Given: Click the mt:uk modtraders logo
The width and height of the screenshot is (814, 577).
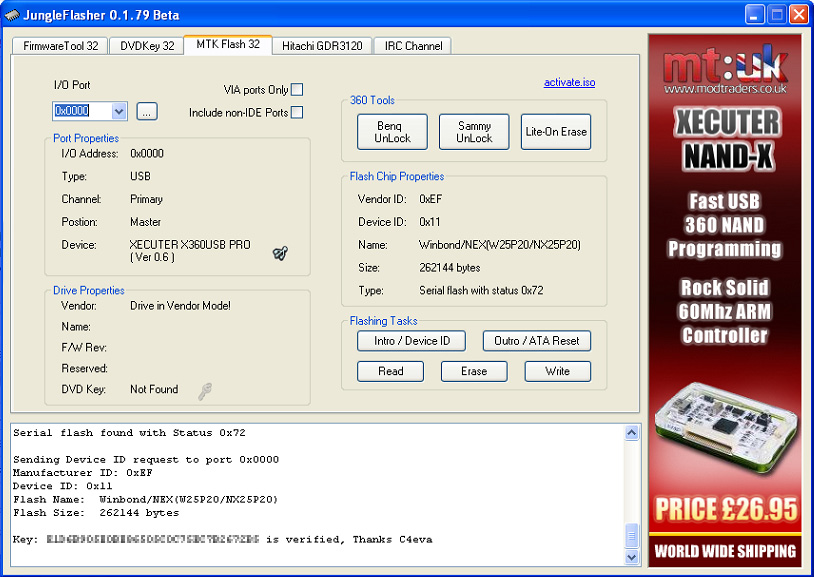Looking at the screenshot, I should pos(725,69).
